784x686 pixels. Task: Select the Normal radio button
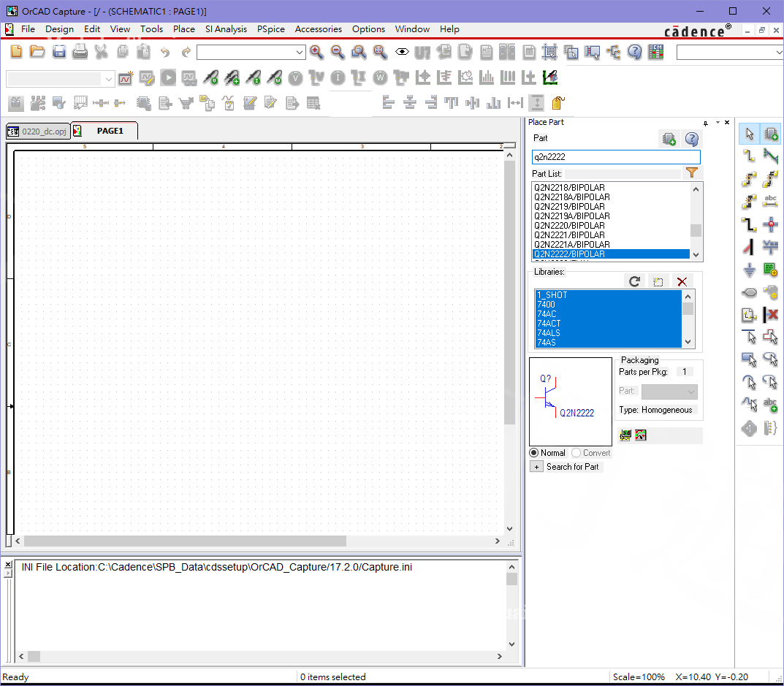click(x=534, y=452)
